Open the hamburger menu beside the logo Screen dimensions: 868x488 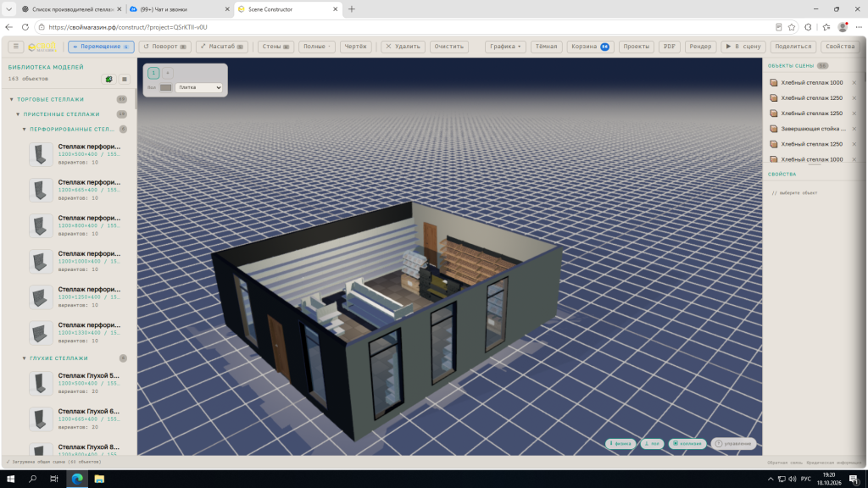15,47
